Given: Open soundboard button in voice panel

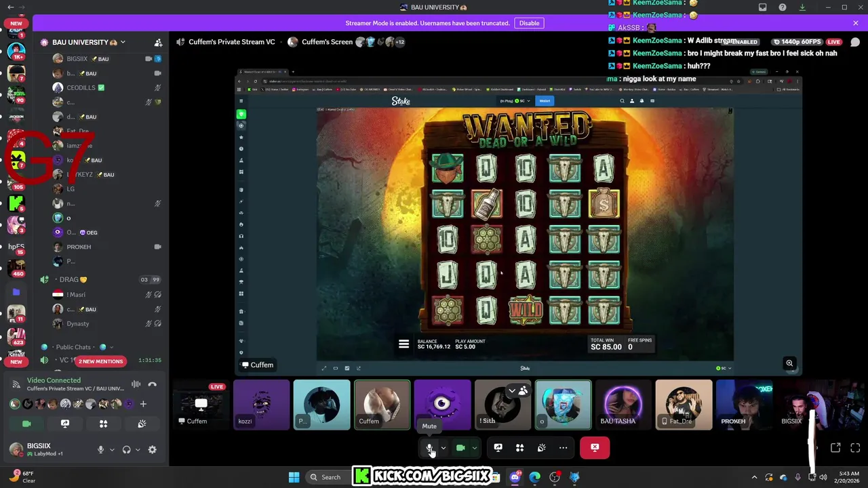Looking at the screenshot, I should pyautogui.click(x=142, y=424).
